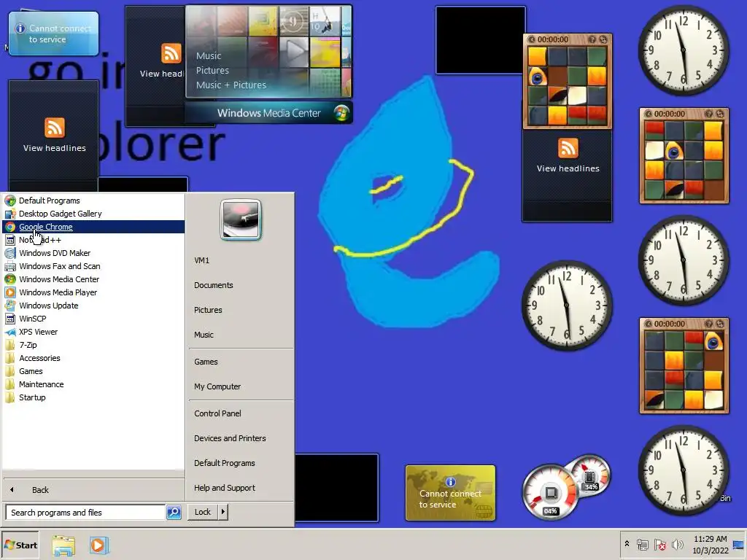Click the Windows Media Player list icon
The height and width of the screenshot is (560, 747).
pos(10,292)
